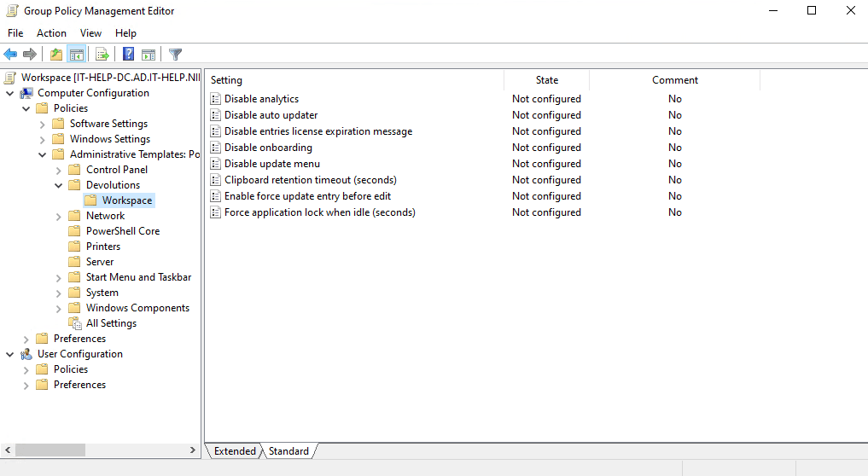Go up one level with folder icon
Image resolution: width=868 pixels, height=476 pixels.
(56, 55)
